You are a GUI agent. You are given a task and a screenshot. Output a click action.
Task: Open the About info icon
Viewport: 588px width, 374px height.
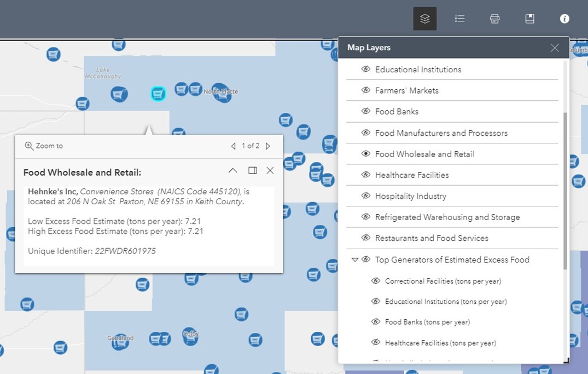564,19
